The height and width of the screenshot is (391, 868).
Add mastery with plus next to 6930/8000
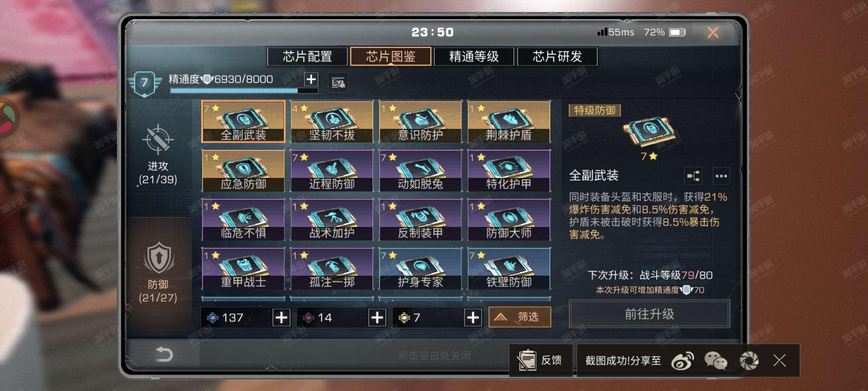coord(311,79)
